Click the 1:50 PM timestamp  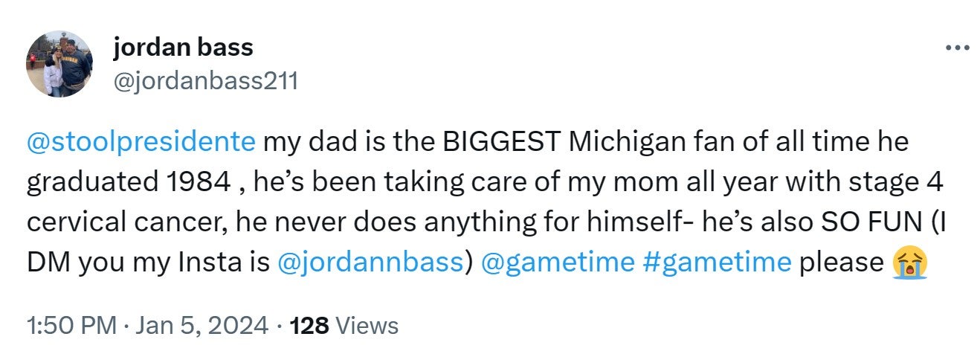(x=71, y=325)
